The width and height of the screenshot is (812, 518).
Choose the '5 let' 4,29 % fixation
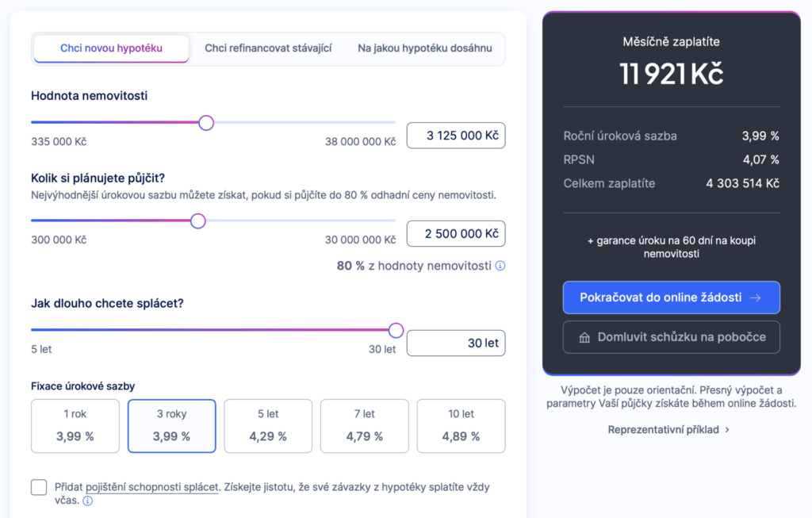tap(268, 426)
